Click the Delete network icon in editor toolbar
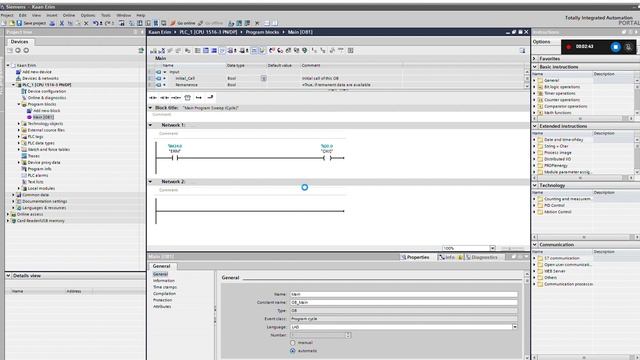The image size is (640, 360). tap(162, 51)
